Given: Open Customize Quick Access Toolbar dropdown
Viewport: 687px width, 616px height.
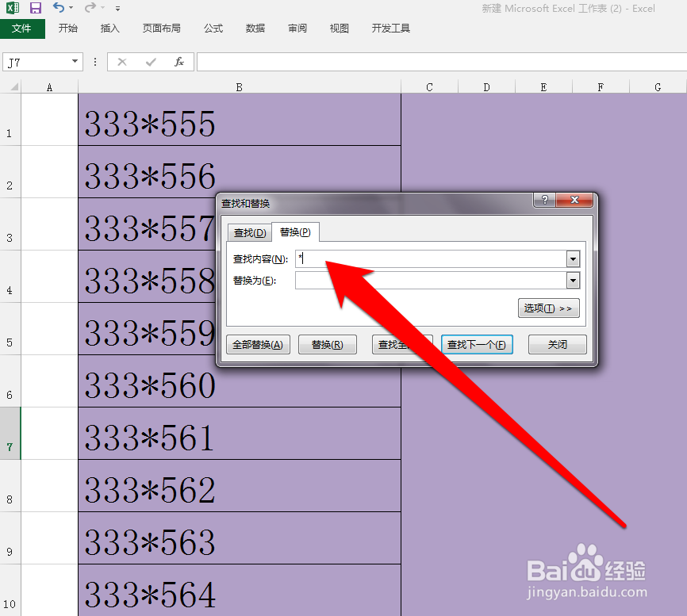Looking at the screenshot, I should tap(118, 8).
